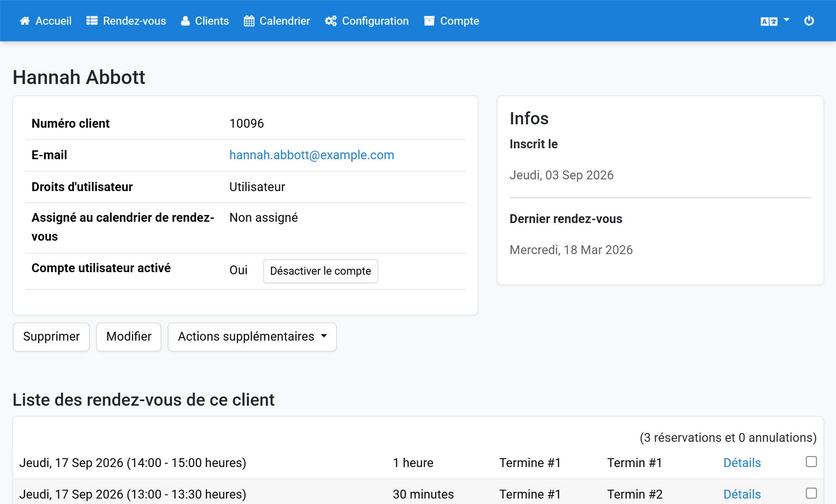Click the Infos panel heading

click(x=529, y=118)
